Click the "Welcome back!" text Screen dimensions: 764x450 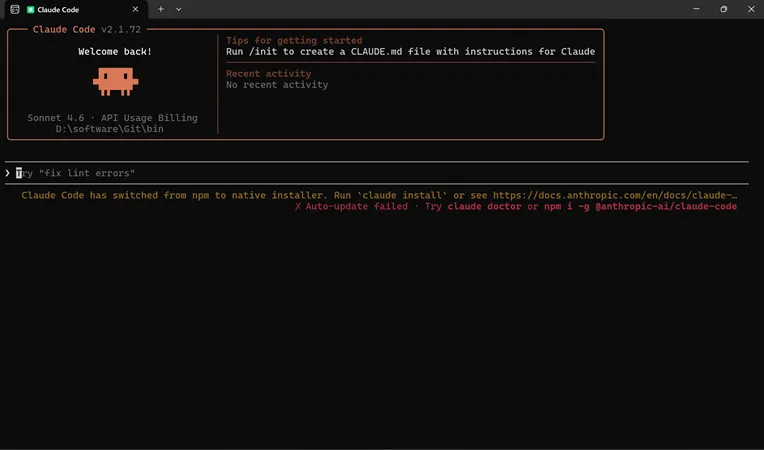coord(115,52)
